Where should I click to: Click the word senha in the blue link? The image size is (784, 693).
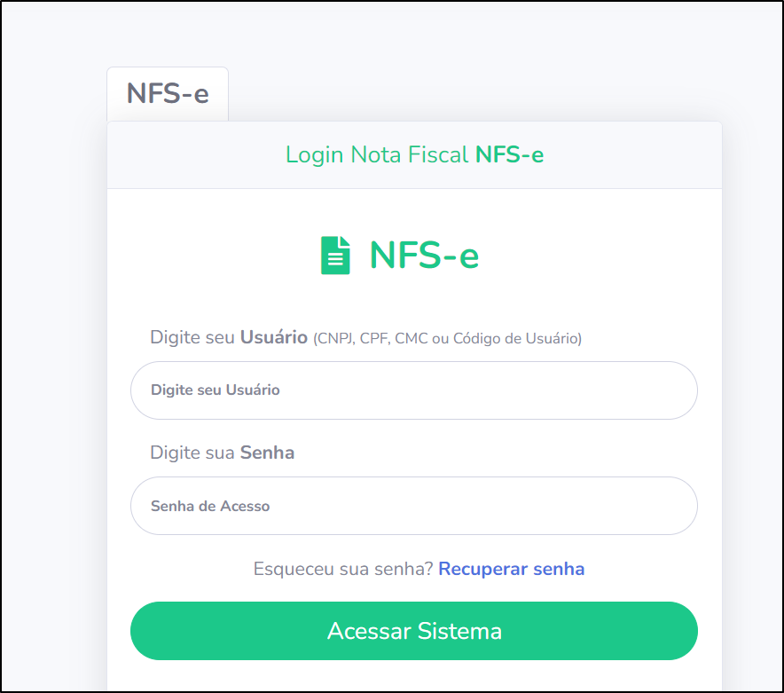pyautogui.click(x=559, y=570)
